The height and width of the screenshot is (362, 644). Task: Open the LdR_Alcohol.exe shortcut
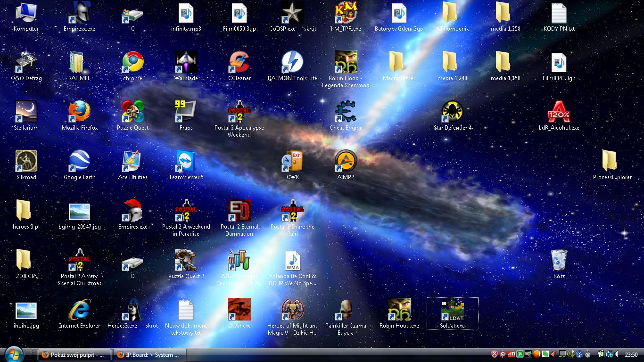coord(559,116)
